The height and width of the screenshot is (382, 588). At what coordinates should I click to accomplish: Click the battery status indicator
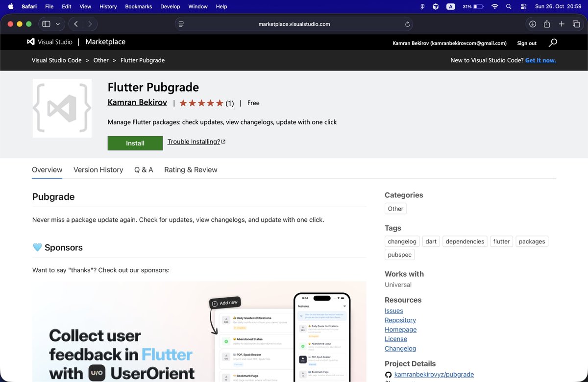pyautogui.click(x=473, y=6)
